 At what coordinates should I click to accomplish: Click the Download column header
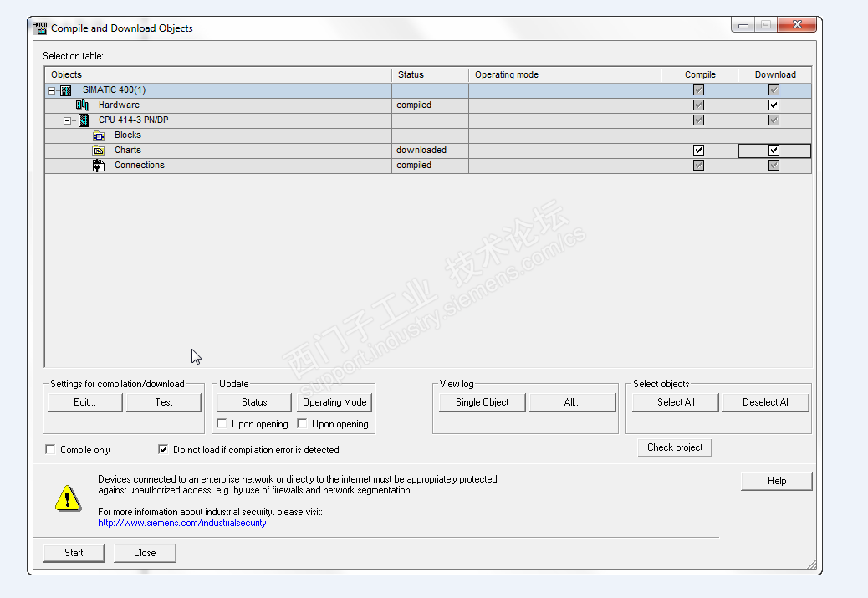coord(775,74)
